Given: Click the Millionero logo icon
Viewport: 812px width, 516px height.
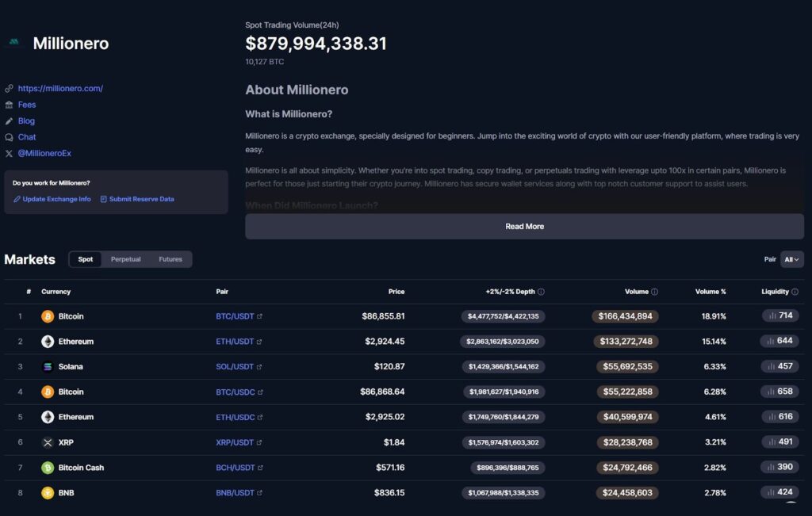Looking at the screenshot, I should [x=13, y=44].
